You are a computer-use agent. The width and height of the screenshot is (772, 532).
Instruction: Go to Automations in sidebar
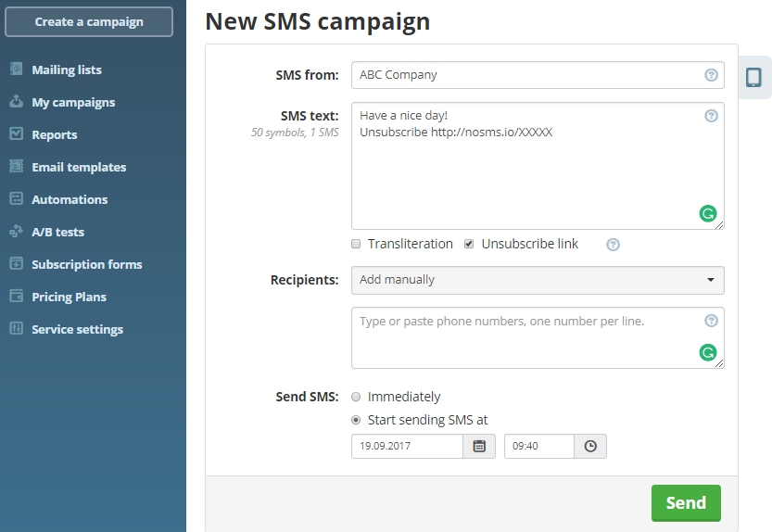pos(70,199)
